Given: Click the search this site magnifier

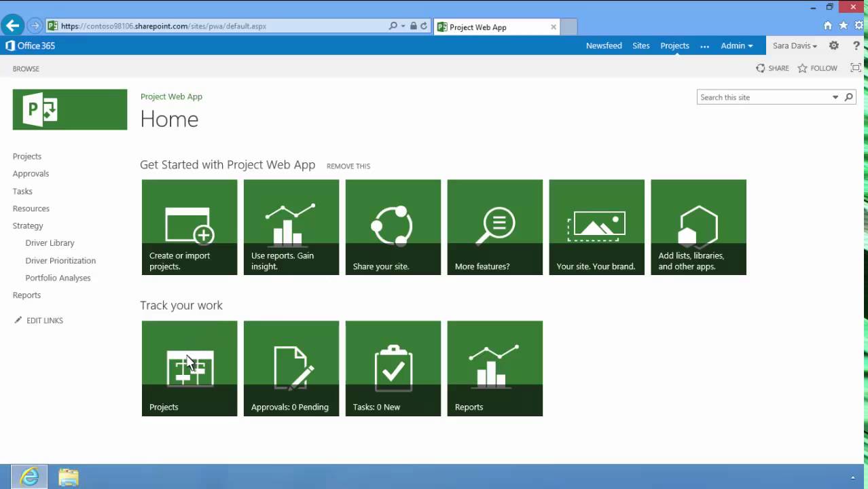Looking at the screenshot, I should [848, 97].
